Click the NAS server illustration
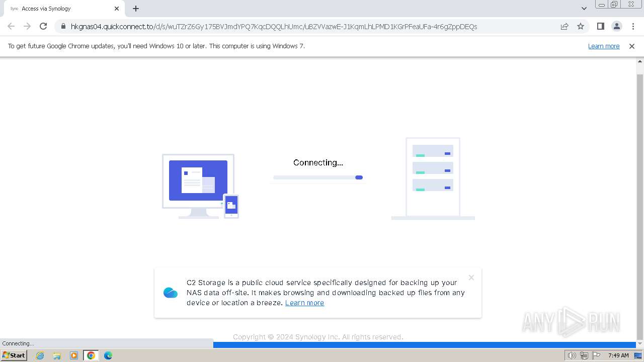 click(x=433, y=178)
